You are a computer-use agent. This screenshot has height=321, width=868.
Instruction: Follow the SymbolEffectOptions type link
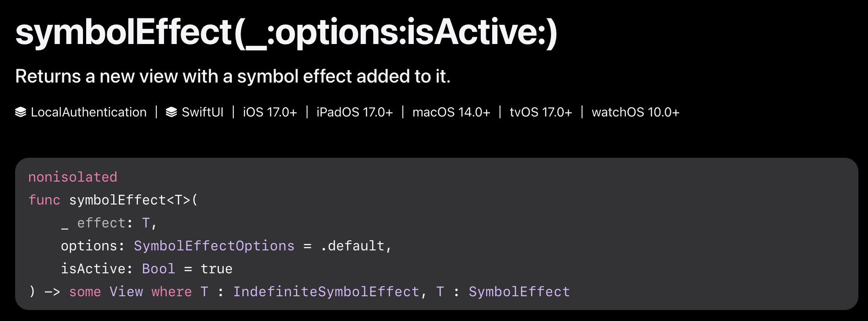point(214,246)
